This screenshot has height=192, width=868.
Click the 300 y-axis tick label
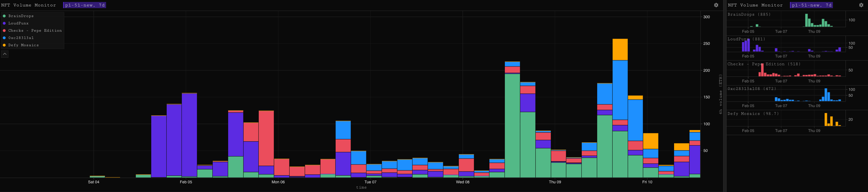(707, 17)
